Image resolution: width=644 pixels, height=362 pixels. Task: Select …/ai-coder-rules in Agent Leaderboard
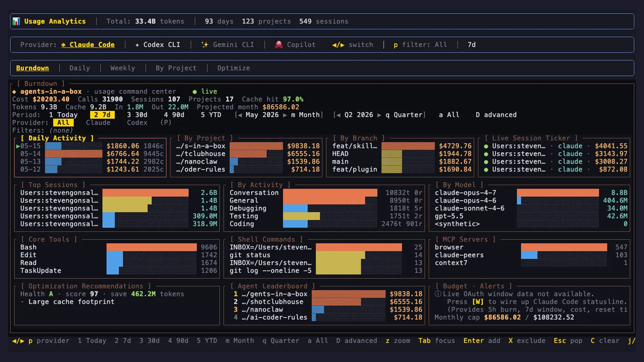(x=328, y=317)
